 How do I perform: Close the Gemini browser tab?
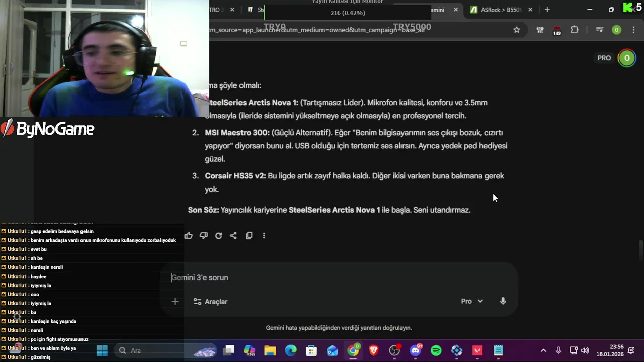[x=456, y=10]
